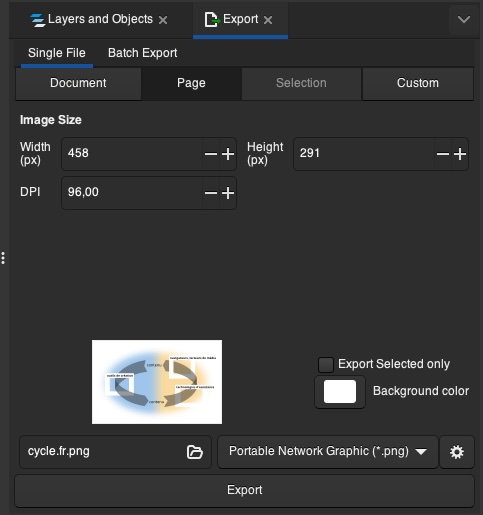Screen dimensions: 483x515
Task: Switch to the Batch Export tab
Action: pos(142,53)
